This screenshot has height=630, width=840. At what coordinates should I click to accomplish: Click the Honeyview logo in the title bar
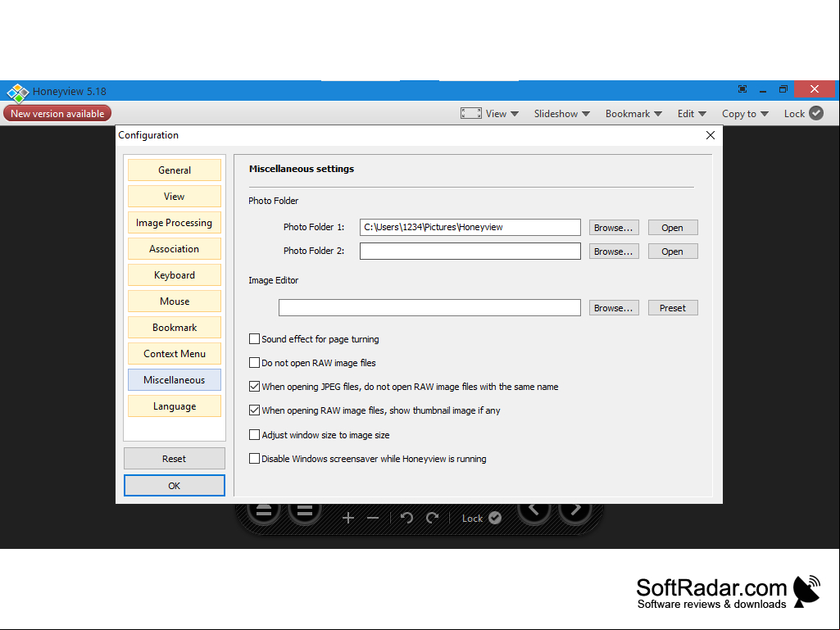tap(18, 92)
